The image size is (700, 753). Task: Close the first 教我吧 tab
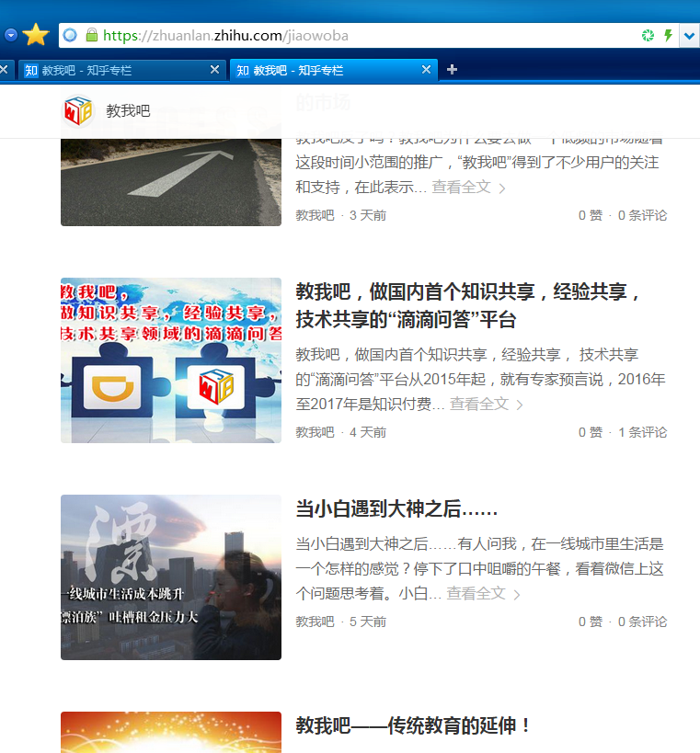(214, 70)
